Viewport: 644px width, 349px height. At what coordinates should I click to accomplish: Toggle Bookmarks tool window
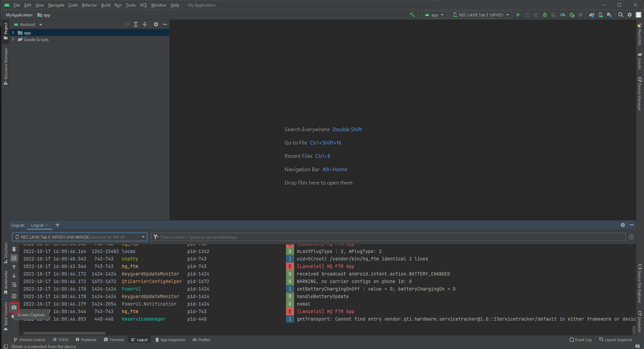tap(5, 282)
